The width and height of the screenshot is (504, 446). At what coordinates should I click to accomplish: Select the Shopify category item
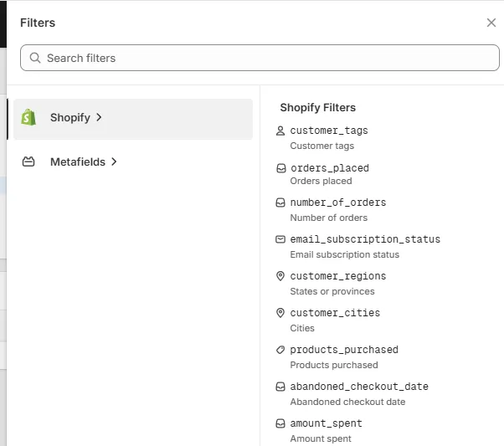133,119
